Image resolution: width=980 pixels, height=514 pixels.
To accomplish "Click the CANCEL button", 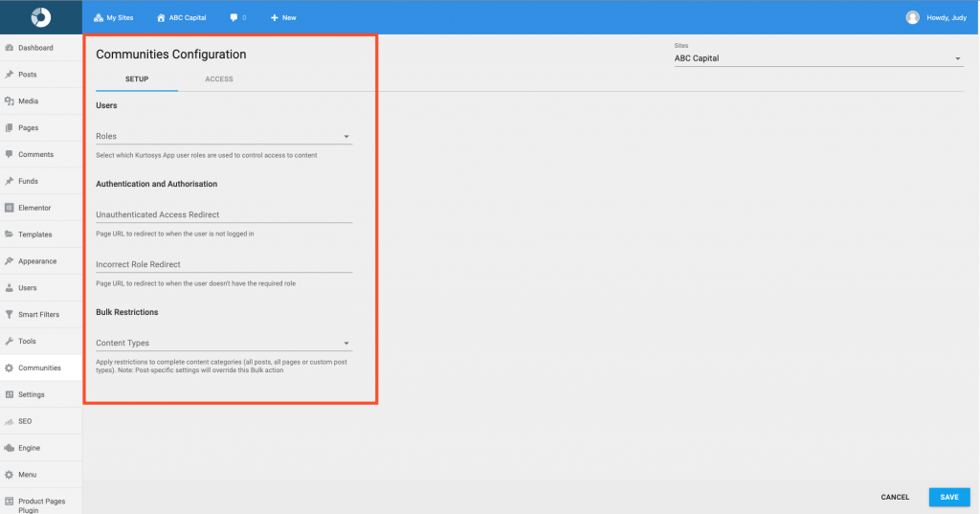I will coord(895,497).
